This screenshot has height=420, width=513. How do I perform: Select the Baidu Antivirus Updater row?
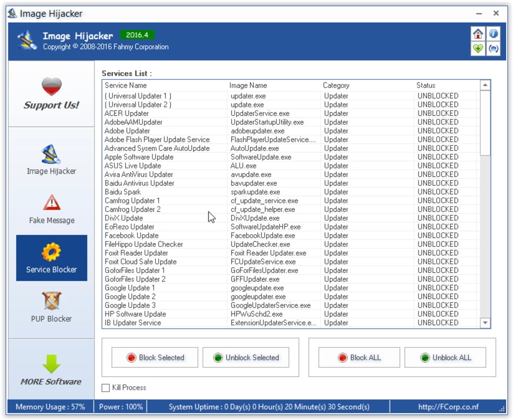pyautogui.click(x=290, y=183)
